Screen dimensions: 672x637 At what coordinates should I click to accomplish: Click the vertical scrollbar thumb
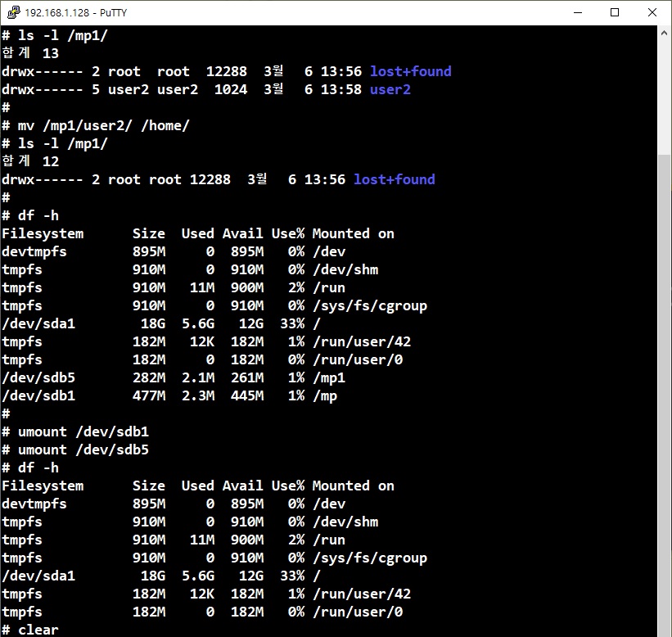point(664,395)
